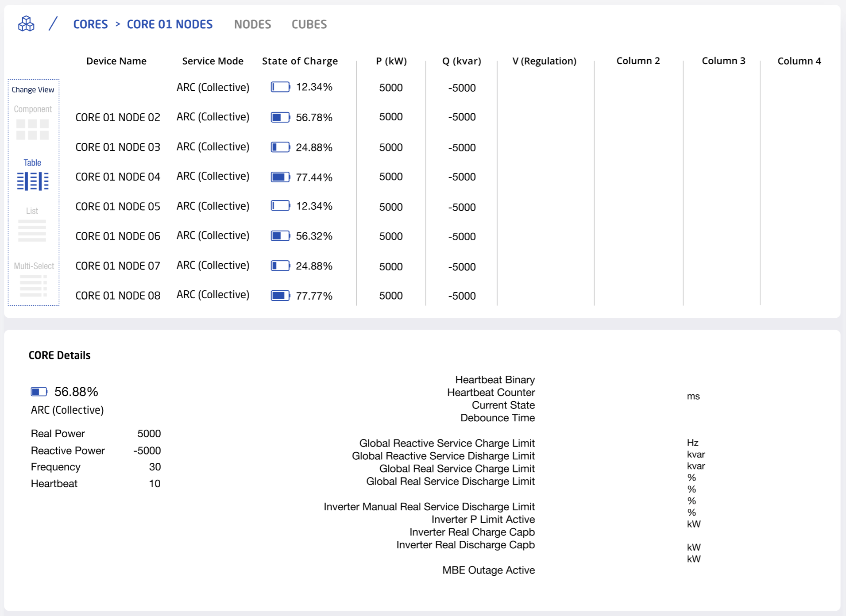846x616 pixels.
Task: Click the CORE Details battery icon
Action: pos(39,392)
